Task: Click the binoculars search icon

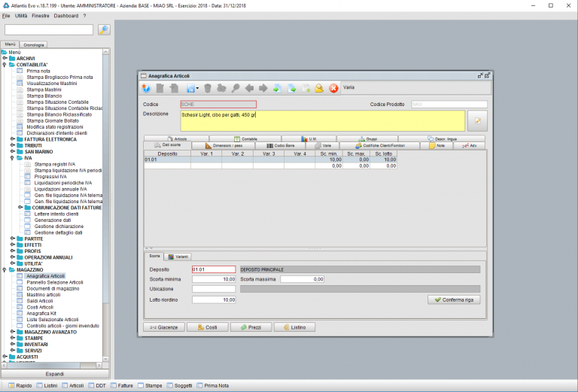Action: coord(221,88)
